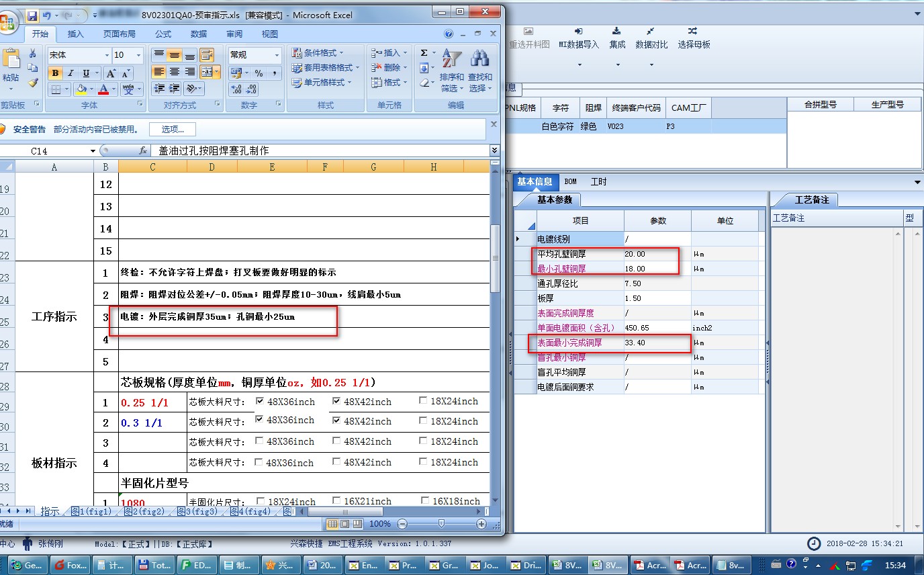Viewport: 924px width, 575px height.
Task: Toggle 48X42inch checkbox in 0.3 1/1 row
Action: (336, 421)
